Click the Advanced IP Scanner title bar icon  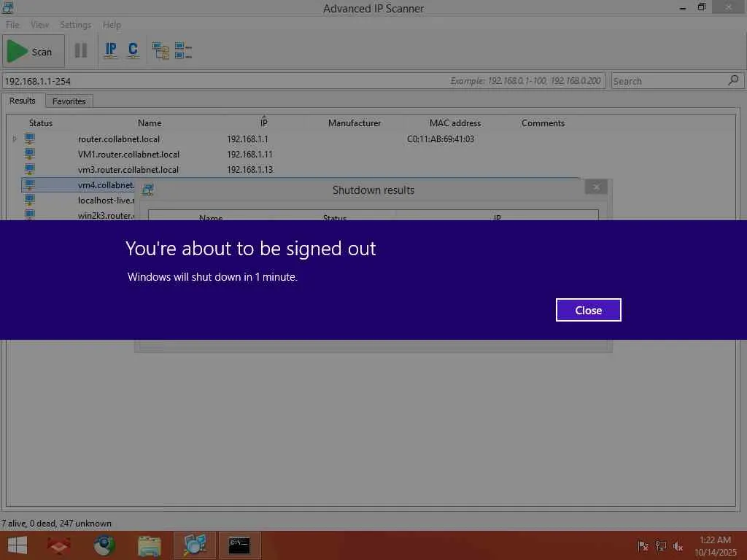(8, 7)
